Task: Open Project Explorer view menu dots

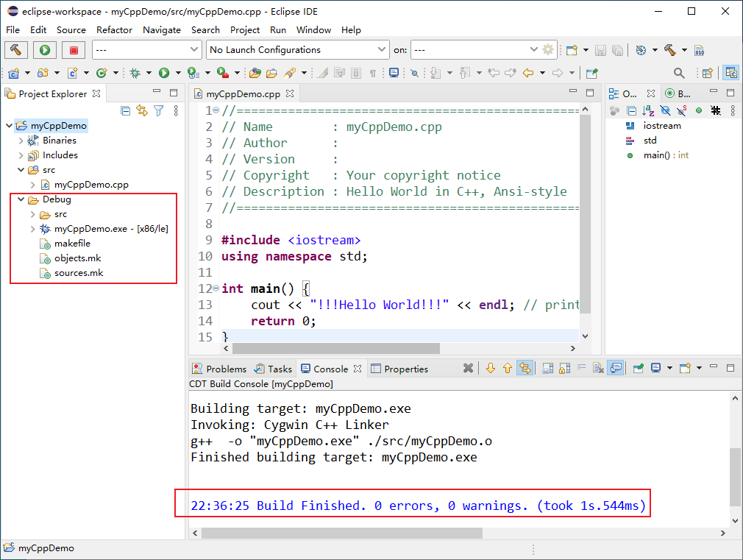Action: 176,111
